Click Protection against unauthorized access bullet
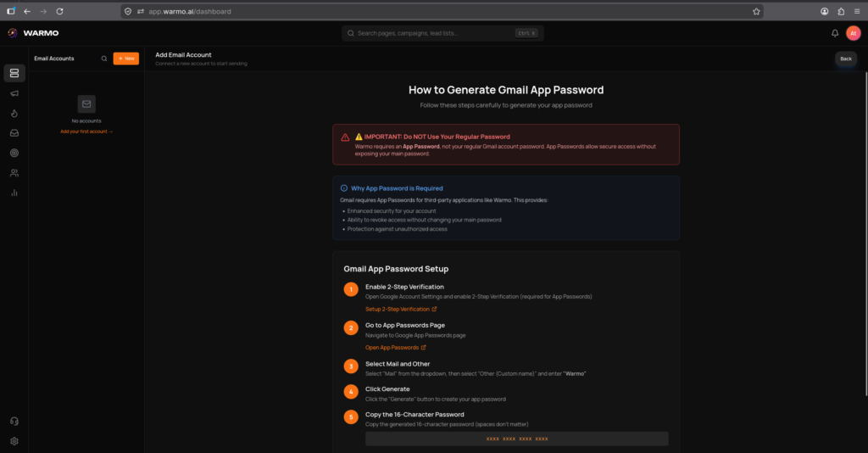868x453 pixels. click(397, 229)
